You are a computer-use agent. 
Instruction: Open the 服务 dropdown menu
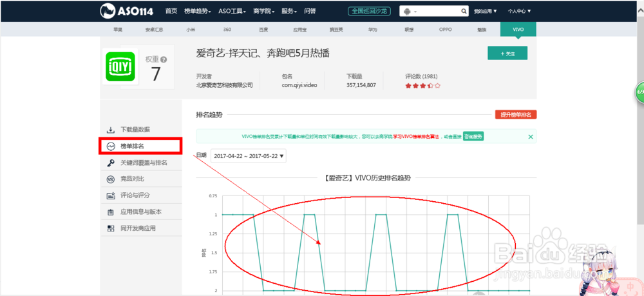289,11
